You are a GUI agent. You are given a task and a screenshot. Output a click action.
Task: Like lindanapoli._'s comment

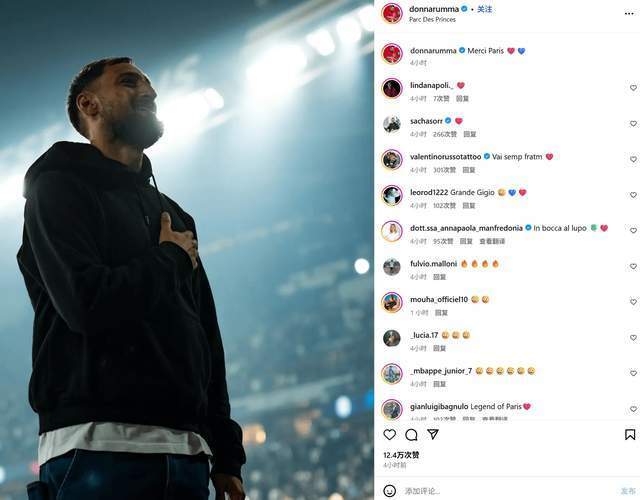(633, 88)
